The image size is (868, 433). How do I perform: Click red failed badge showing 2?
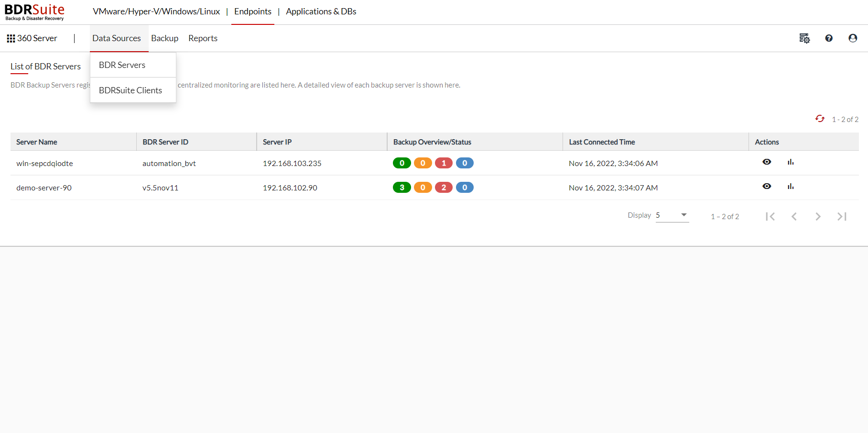[444, 188]
